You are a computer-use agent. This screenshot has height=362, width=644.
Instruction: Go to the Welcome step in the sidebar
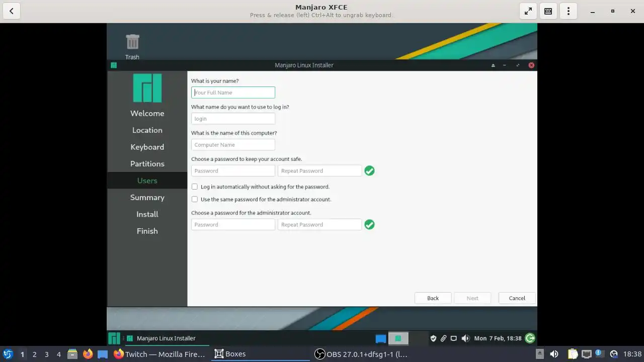pyautogui.click(x=147, y=113)
